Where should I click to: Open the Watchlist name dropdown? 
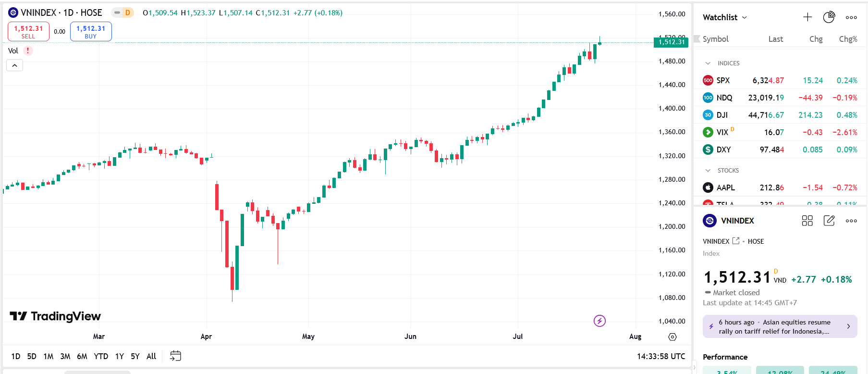point(724,17)
